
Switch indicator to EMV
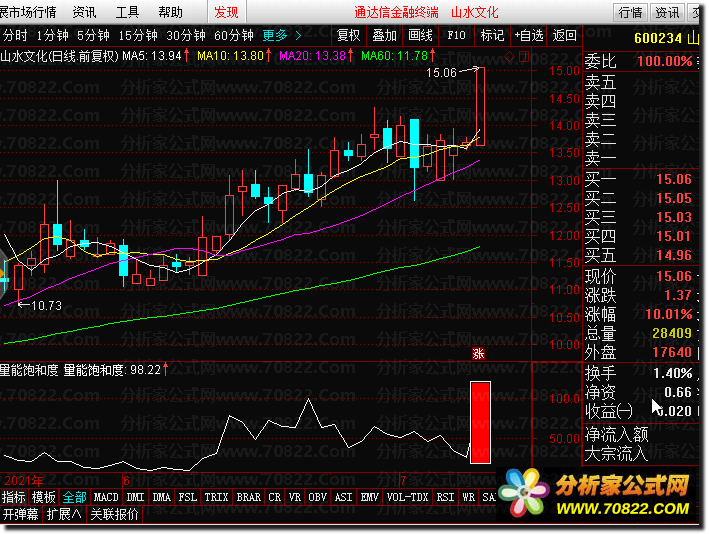pos(369,497)
